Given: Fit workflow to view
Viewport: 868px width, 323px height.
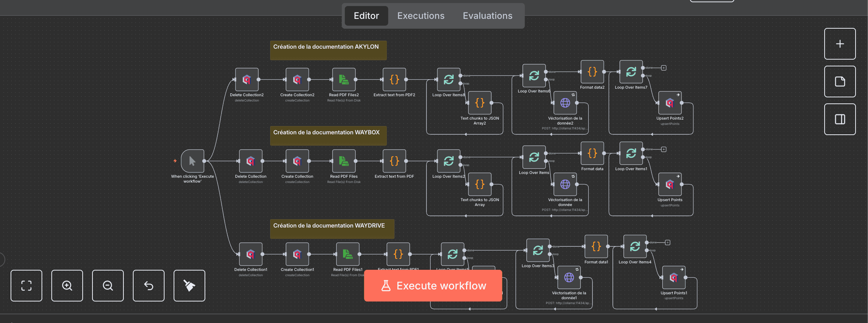Looking at the screenshot, I should tap(26, 286).
